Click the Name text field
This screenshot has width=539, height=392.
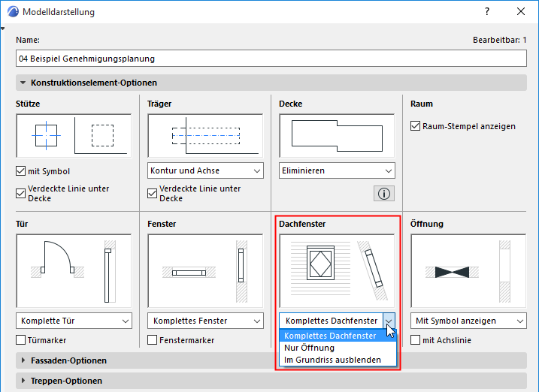(271, 58)
